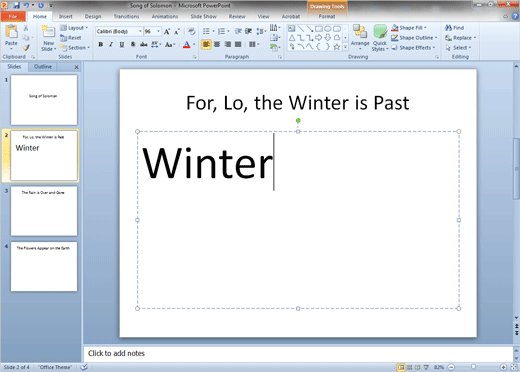520x372 pixels.
Task: Click the Shrink Font icon
Action: (x=177, y=31)
